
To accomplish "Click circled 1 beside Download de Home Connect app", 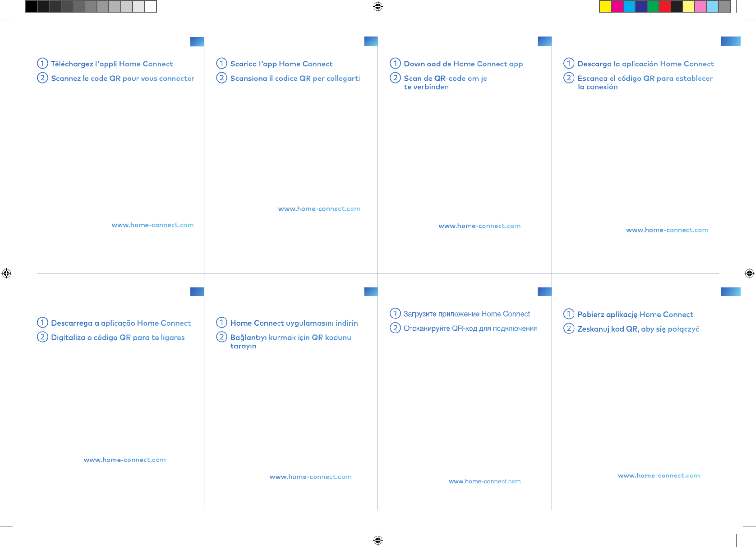I will [x=395, y=63].
